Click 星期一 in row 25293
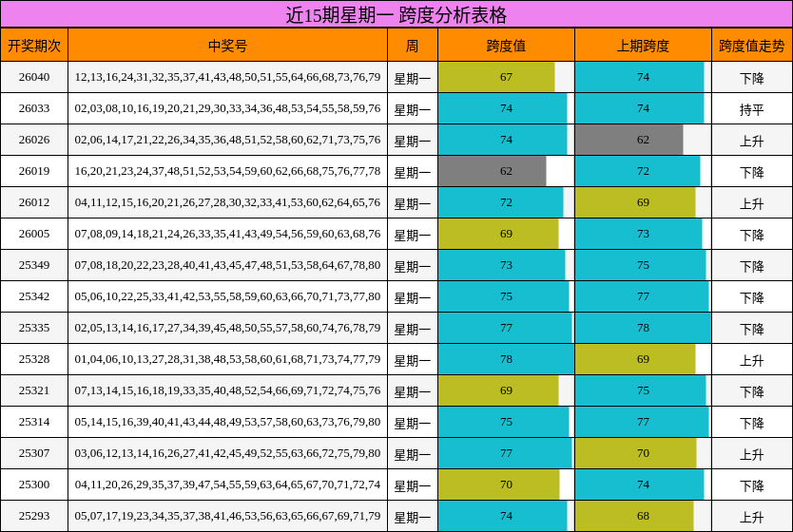 pyautogui.click(x=412, y=517)
